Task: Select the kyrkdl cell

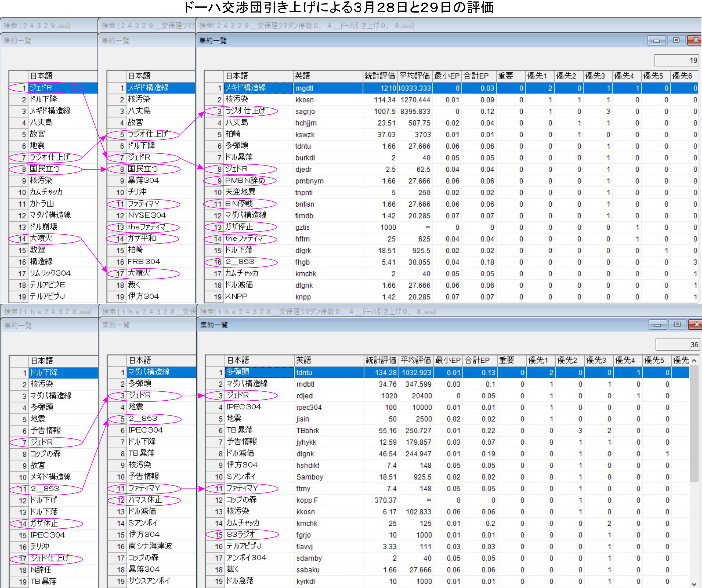Action: [x=329, y=582]
